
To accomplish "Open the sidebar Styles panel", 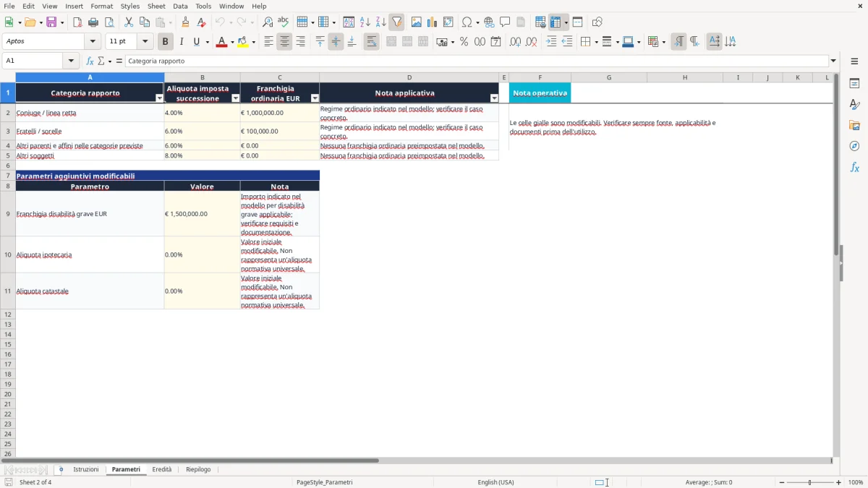I will point(854,104).
